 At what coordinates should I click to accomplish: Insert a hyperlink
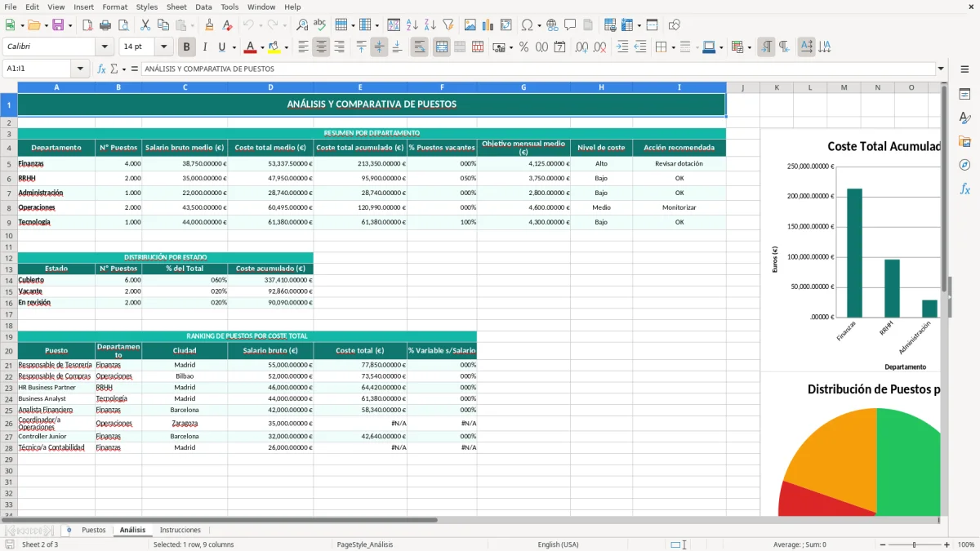pyautogui.click(x=552, y=25)
